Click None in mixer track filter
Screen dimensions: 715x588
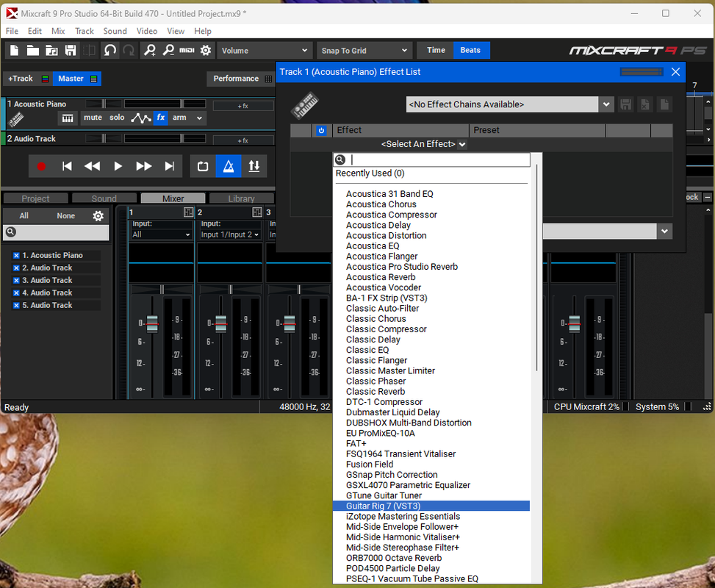click(65, 216)
